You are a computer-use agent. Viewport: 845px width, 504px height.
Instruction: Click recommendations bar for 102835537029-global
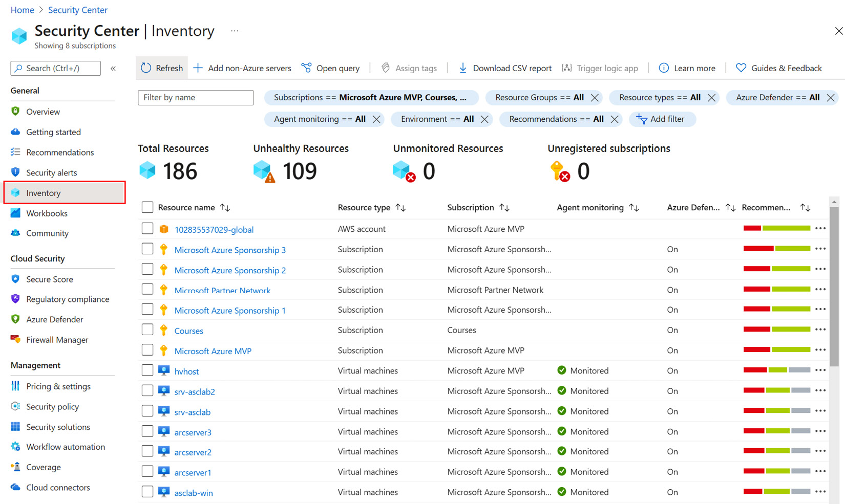777,228
